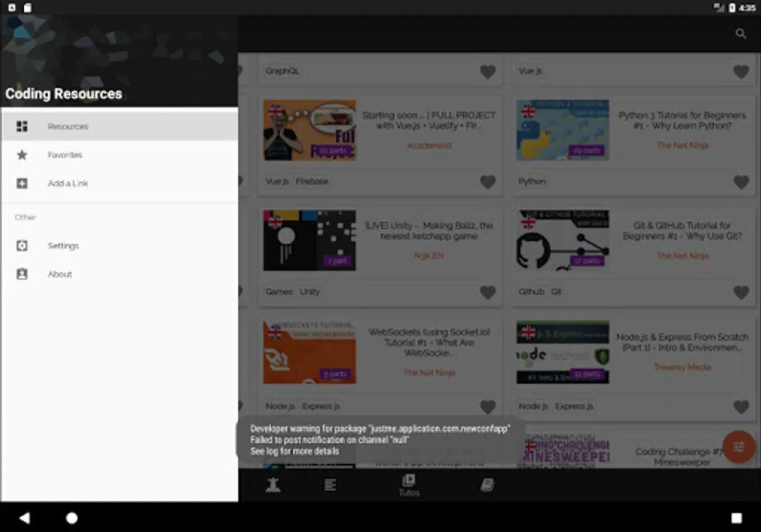This screenshot has width=761, height=532.
Task: Open 'Git & GitHub Tutorial for Beginners' title
Action: 682,231
